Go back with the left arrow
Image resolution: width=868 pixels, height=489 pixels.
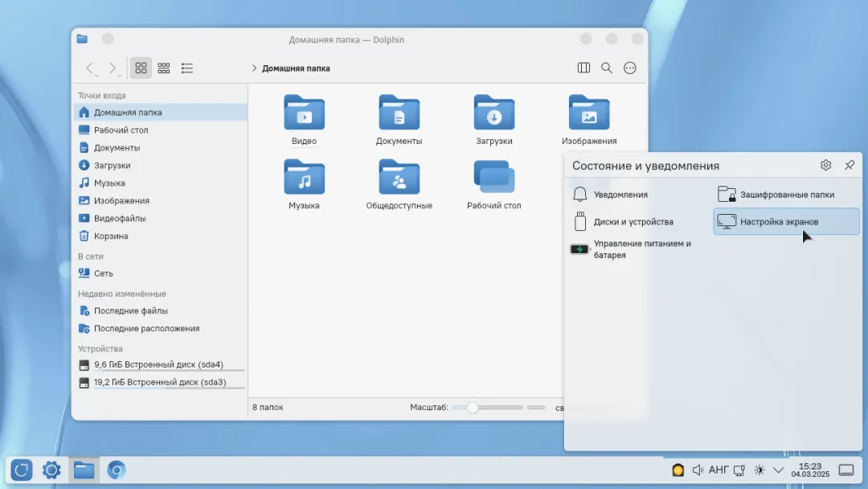coord(90,68)
